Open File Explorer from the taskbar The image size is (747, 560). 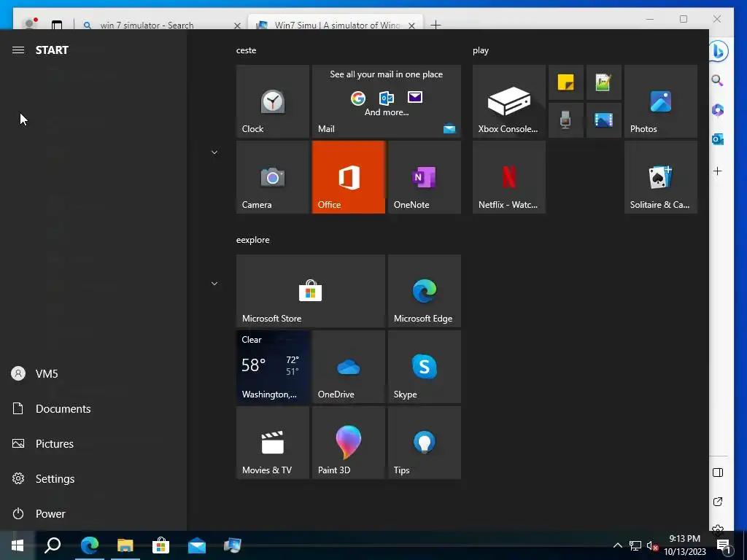click(125, 545)
